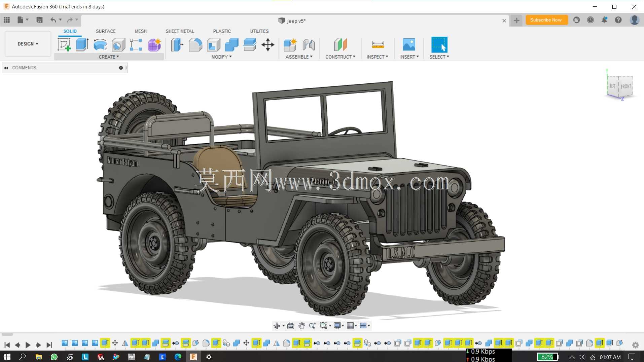Switch to the PLASTIC tab
Viewport: 644px width, 362px height.
coord(222,31)
